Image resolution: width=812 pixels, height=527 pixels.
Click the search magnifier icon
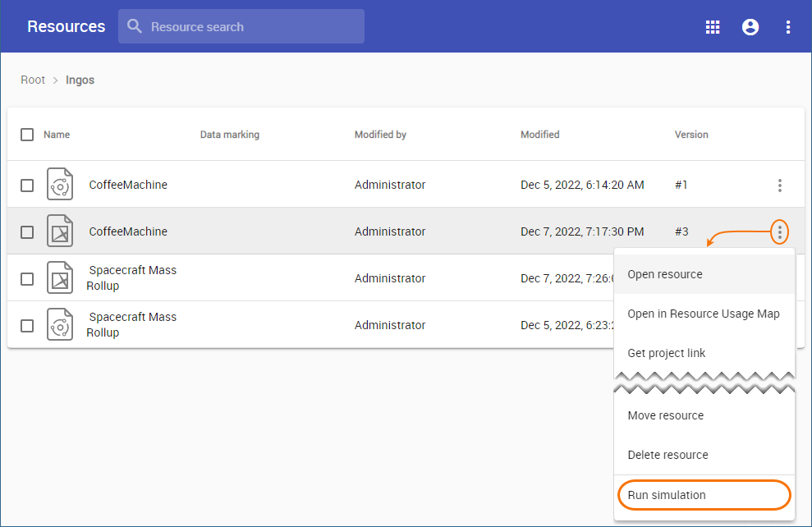coord(135,27)
